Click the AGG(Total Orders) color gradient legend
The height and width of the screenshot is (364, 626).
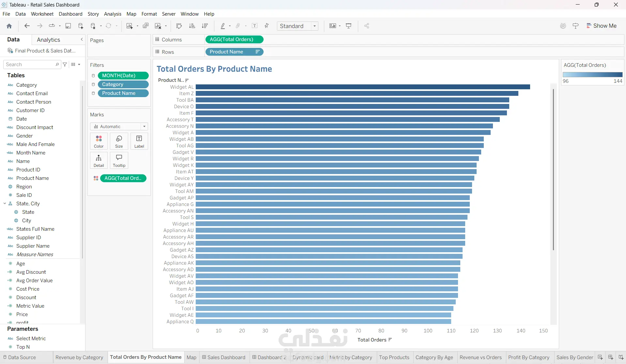pyautogui.click(x=592, y=75)
